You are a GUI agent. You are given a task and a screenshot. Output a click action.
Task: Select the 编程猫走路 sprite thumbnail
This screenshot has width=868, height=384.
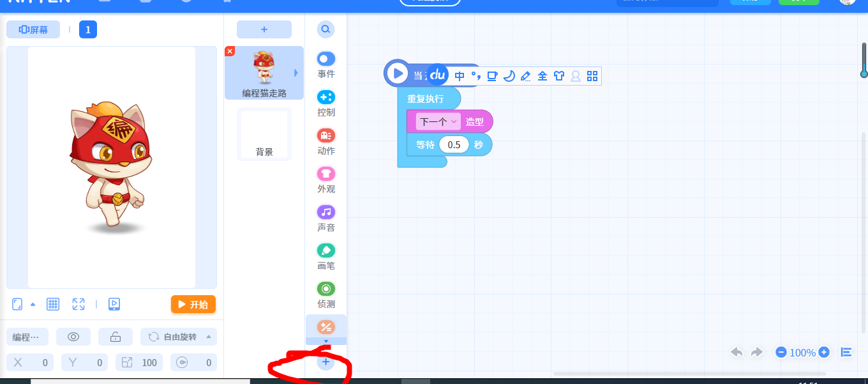(x=264, y=73)
